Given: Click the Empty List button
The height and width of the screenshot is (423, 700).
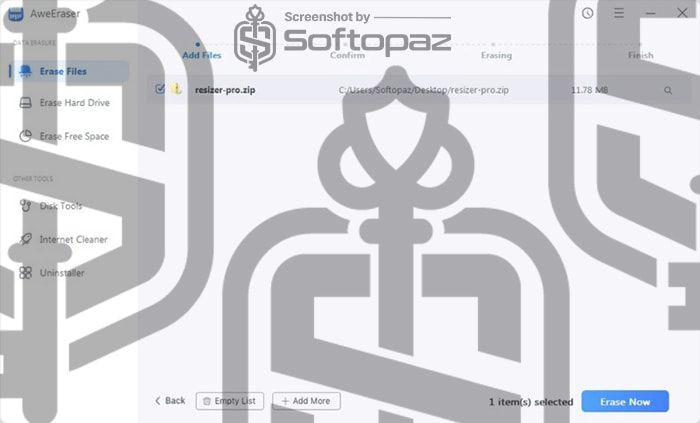Looking at the screenshot, I should [229, 401].
